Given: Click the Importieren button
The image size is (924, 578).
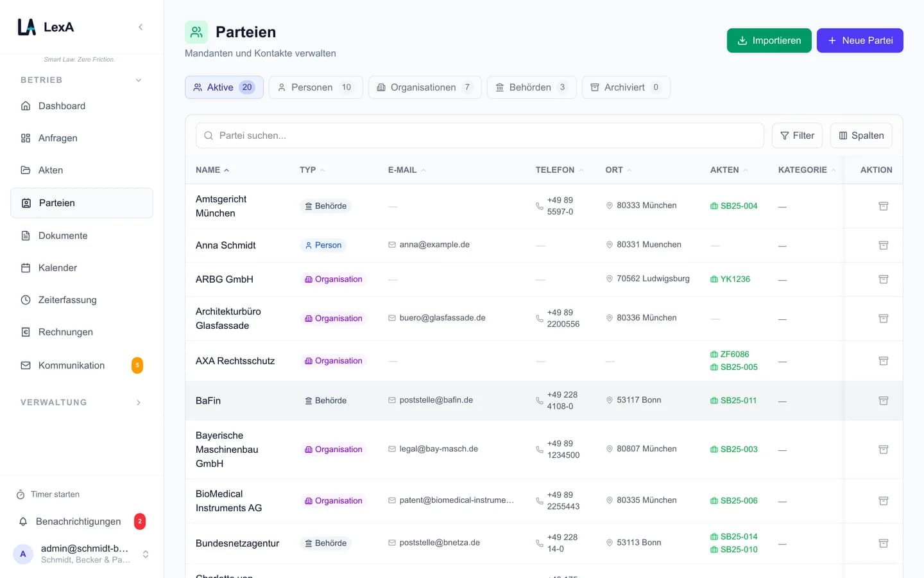Looking at the screenshot, I should [x=769, y=40].
